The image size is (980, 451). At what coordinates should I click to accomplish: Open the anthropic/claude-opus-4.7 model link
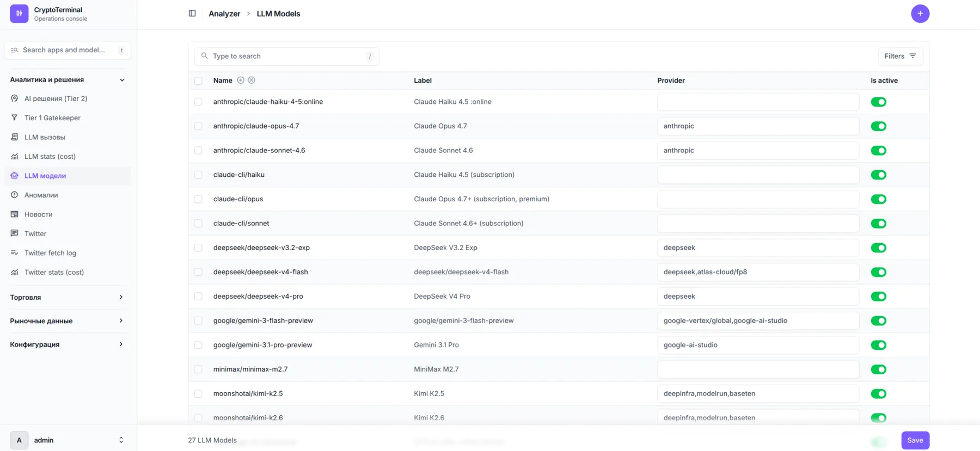pos(256,126)
